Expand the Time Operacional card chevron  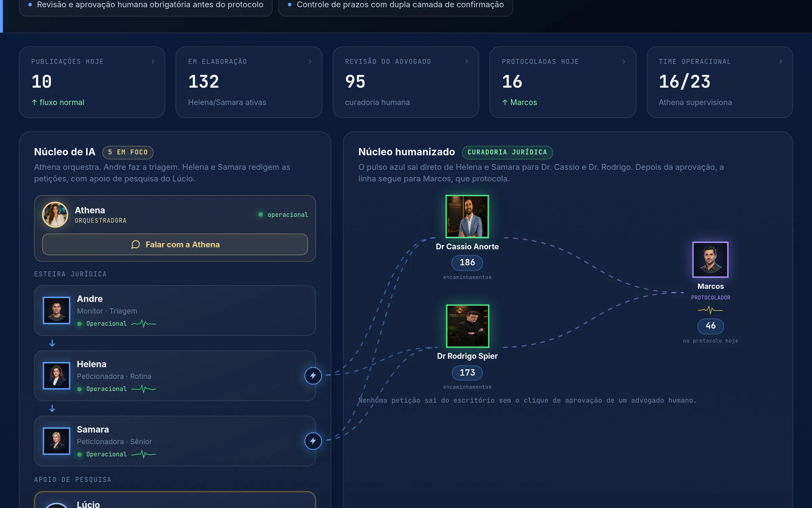tap(781, 62)
